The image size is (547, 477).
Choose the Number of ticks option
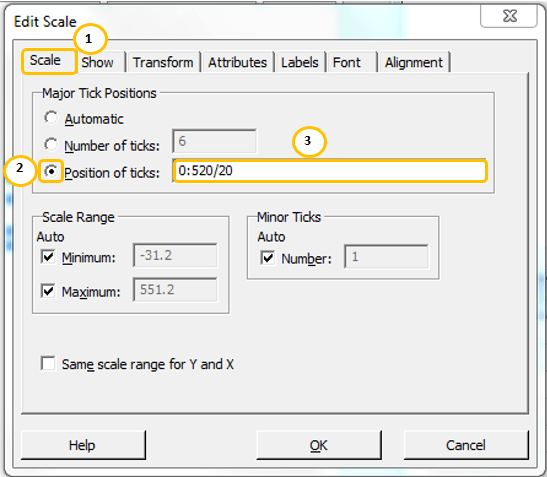(51, 144)
